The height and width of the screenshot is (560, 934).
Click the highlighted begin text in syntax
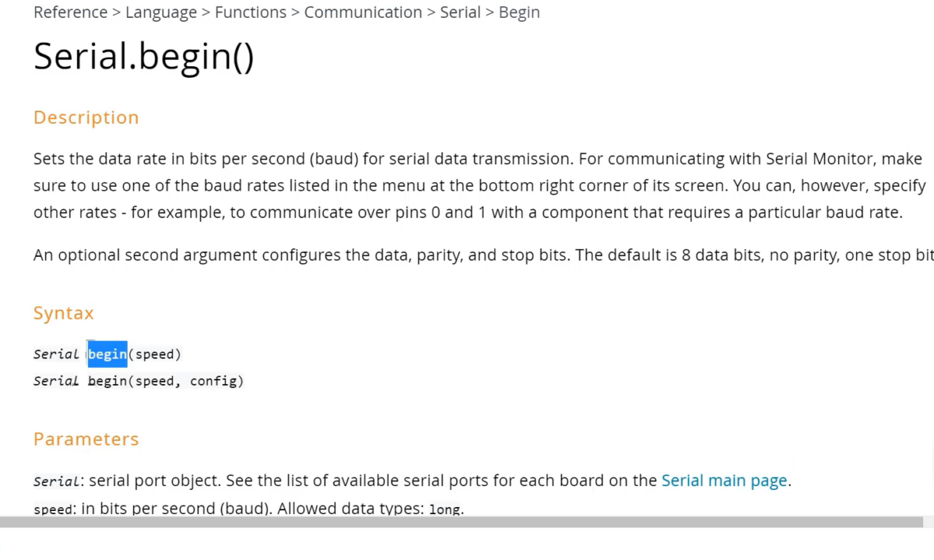coord(107,355)
